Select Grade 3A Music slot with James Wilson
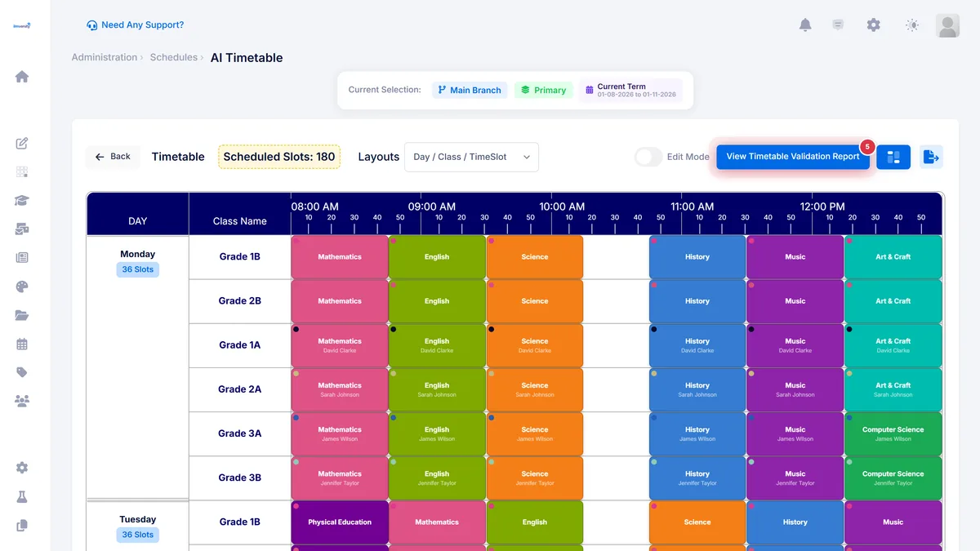This screenshot has height=551, width=980. 795,433
